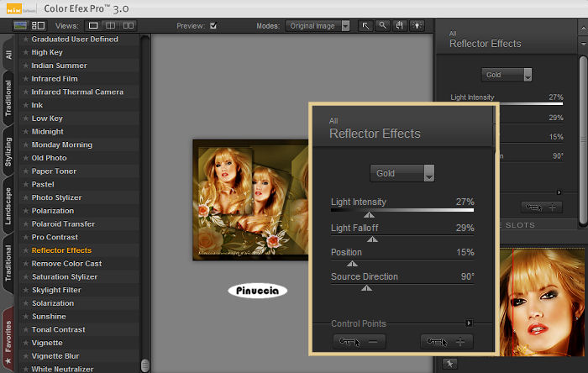Select the Saturation Stylizer filter
Viewport: 588px width, 373px height.
click(x=65, y=276)
